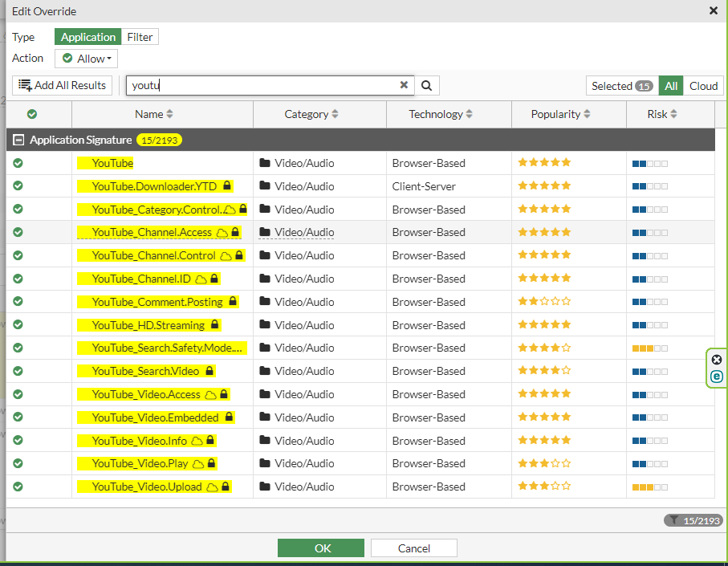Click the cloud icon on YouTube_Video.Access
This screenshot has height=566, width=728.
pyautogui.click(x=211, y=395)
